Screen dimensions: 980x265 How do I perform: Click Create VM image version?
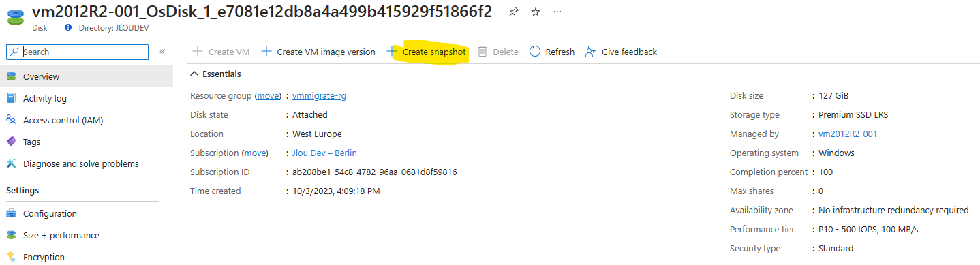pyautogui.click(x=318, y=52)
